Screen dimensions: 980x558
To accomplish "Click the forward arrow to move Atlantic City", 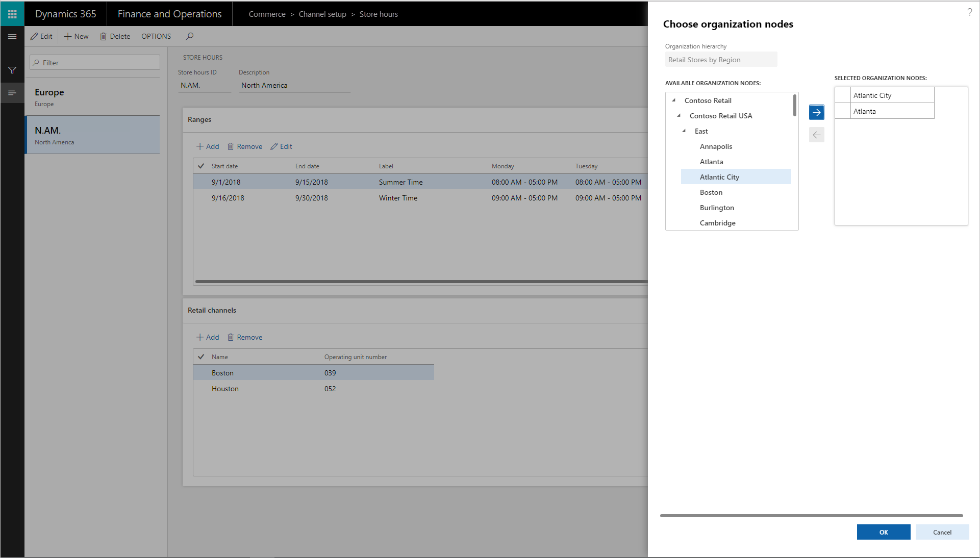I will (816, 112).
